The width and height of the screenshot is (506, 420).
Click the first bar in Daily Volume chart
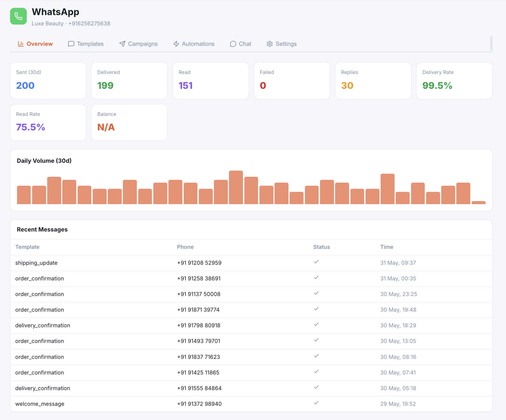coord(24,195)
